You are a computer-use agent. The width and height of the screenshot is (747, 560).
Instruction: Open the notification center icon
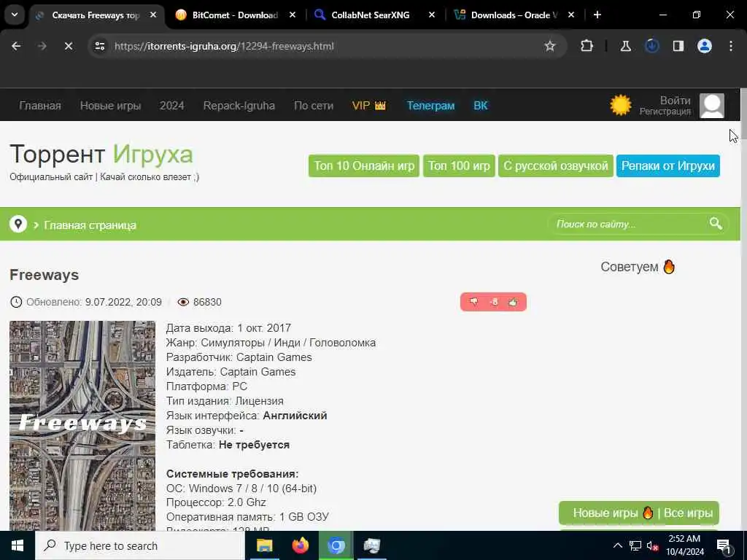724,546
